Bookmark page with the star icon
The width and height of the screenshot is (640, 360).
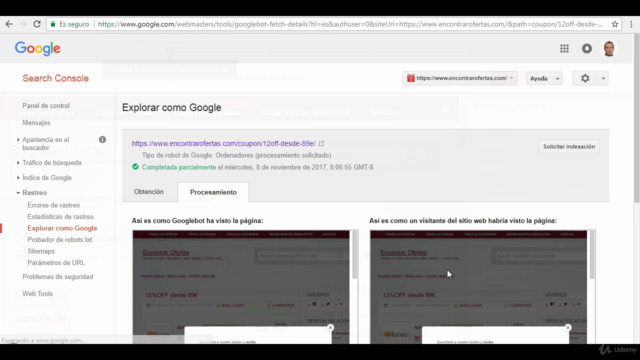tap(615, 24)
